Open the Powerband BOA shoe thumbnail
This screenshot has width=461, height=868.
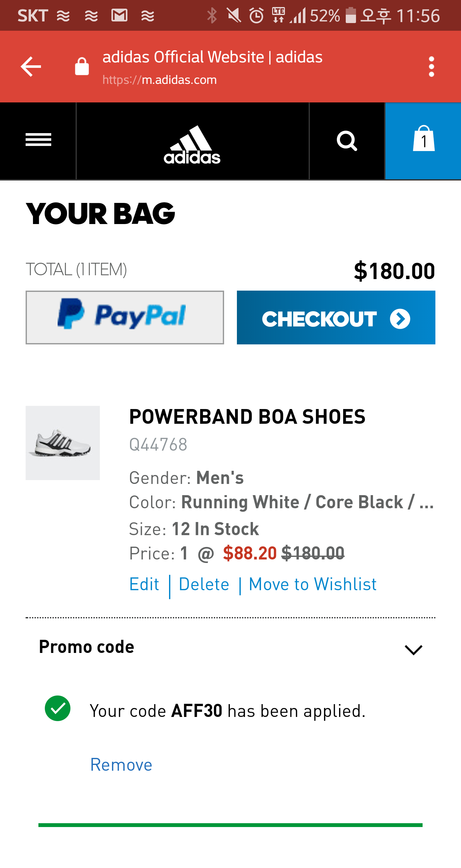[63, 443]
